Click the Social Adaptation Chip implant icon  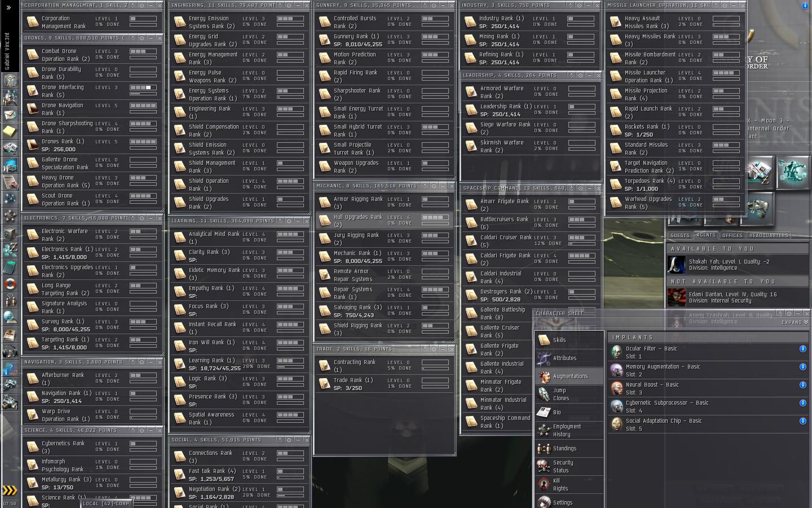coord(617,424)
